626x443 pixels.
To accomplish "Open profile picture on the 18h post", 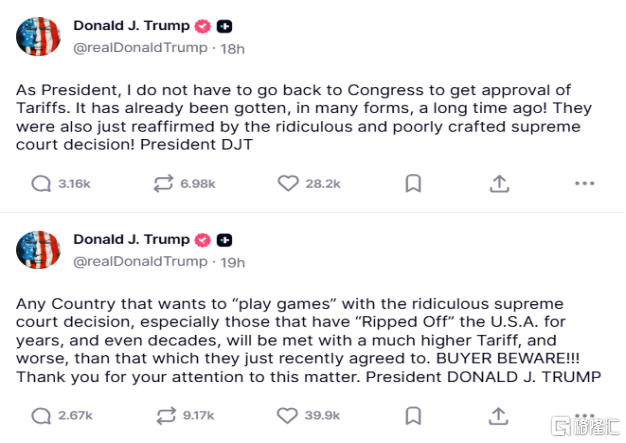I will [38, 36].
